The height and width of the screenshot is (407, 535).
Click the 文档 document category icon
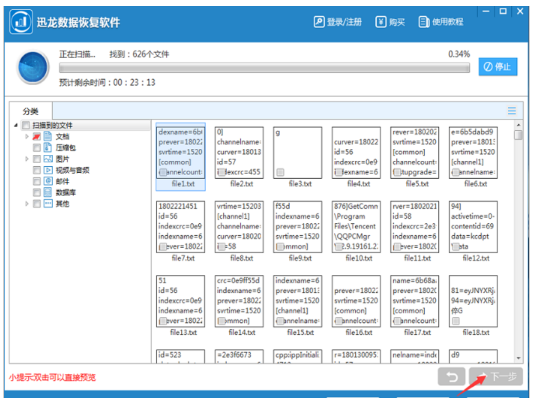click(x=48, y=136)
